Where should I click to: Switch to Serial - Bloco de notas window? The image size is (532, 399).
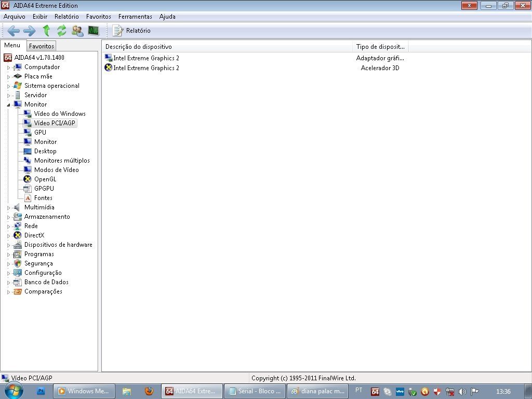point(255,391)
